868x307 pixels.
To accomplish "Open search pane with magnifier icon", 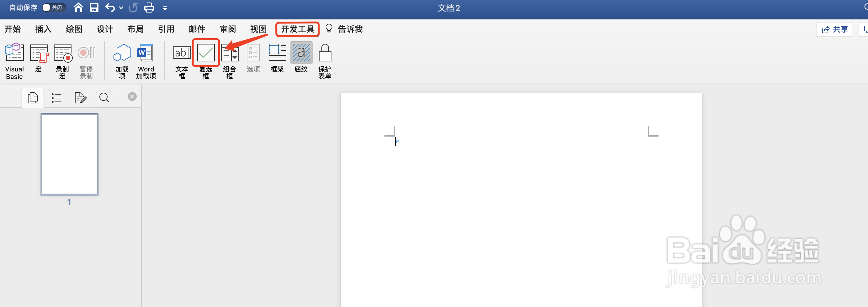I will point(104,98).
